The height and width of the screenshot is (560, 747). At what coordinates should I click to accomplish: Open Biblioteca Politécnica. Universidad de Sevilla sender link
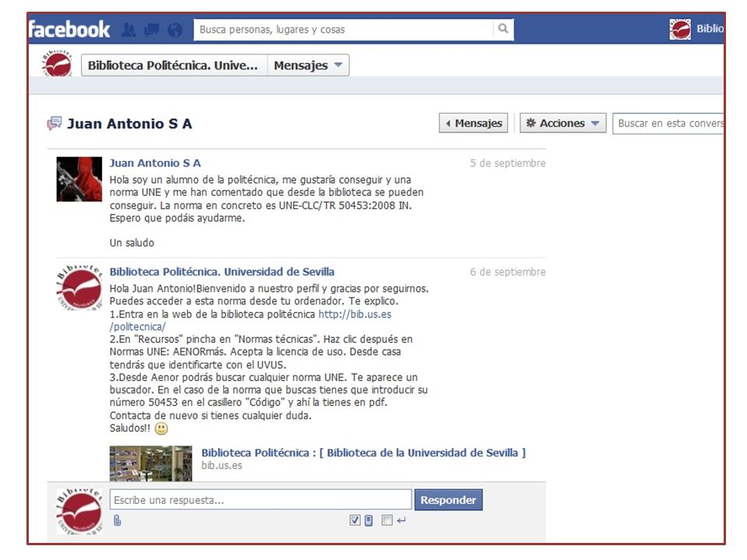(x=222, y=271)
